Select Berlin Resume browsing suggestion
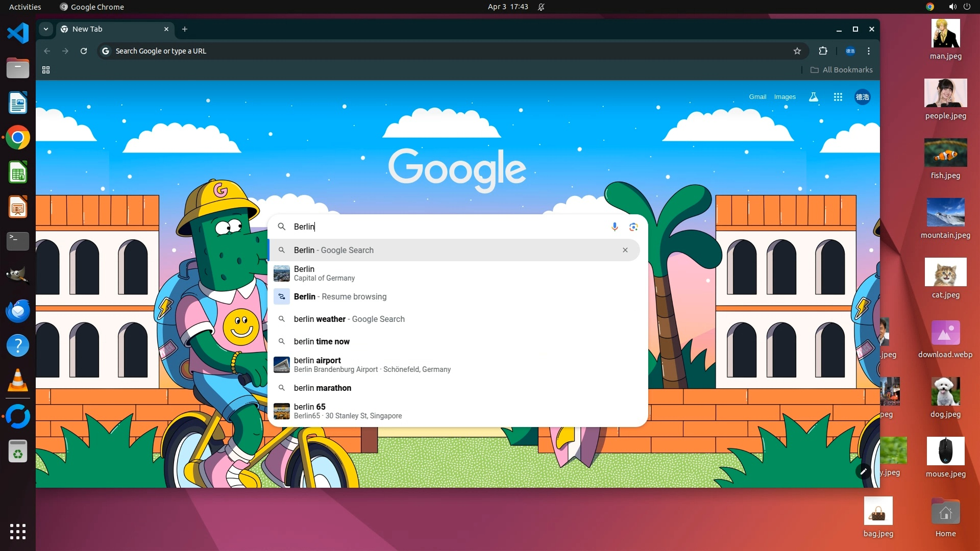Screen dimensions: 980x551 (340, 296)
